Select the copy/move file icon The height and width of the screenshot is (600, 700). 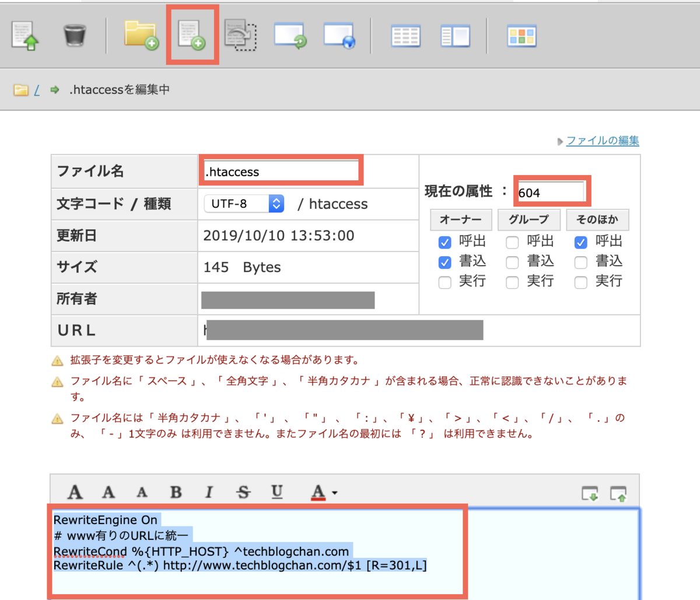241,35
